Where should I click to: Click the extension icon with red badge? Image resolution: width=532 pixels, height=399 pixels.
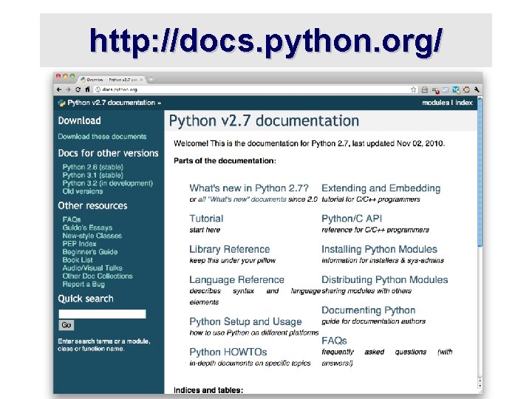435,90
